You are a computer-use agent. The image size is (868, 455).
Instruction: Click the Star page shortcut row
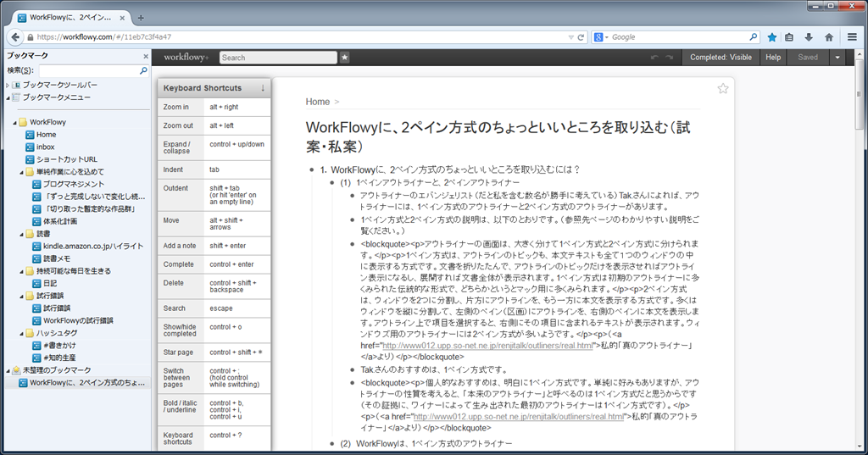click(214, 352)
